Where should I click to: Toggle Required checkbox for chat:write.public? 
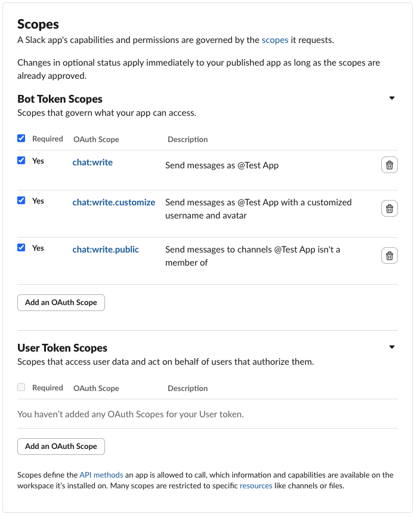click(21, 248)
